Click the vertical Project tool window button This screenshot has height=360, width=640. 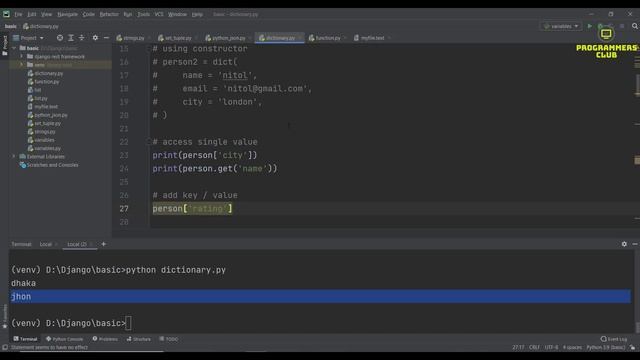5,45
